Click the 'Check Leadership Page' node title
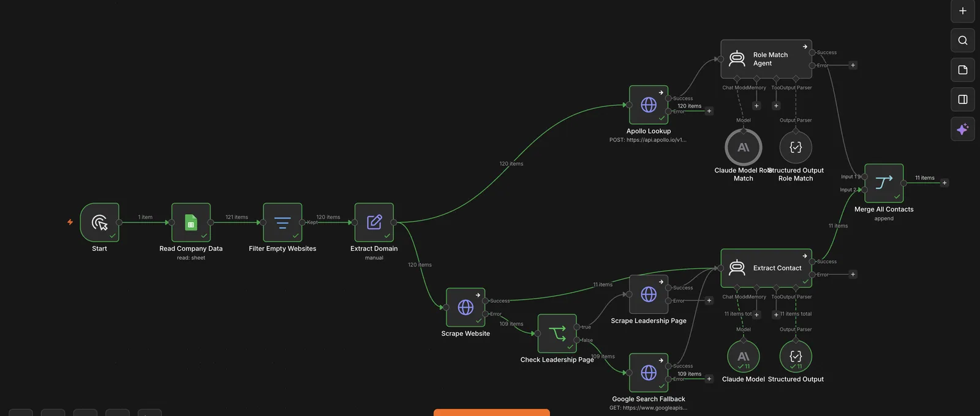The image size is (980, 416). click(x=557, y=360)
